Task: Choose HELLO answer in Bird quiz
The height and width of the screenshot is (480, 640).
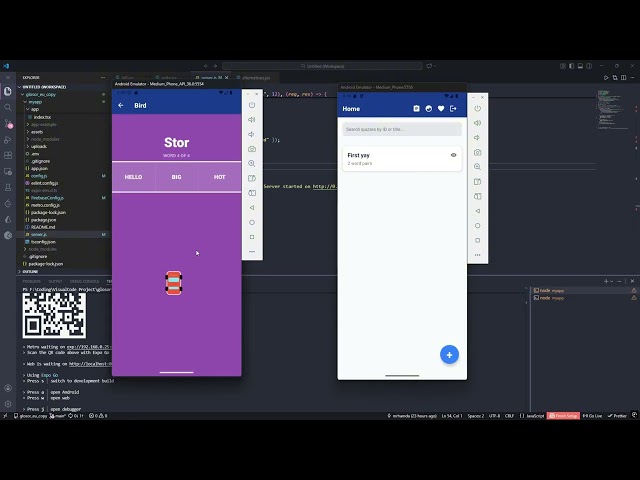Action: 133,177
